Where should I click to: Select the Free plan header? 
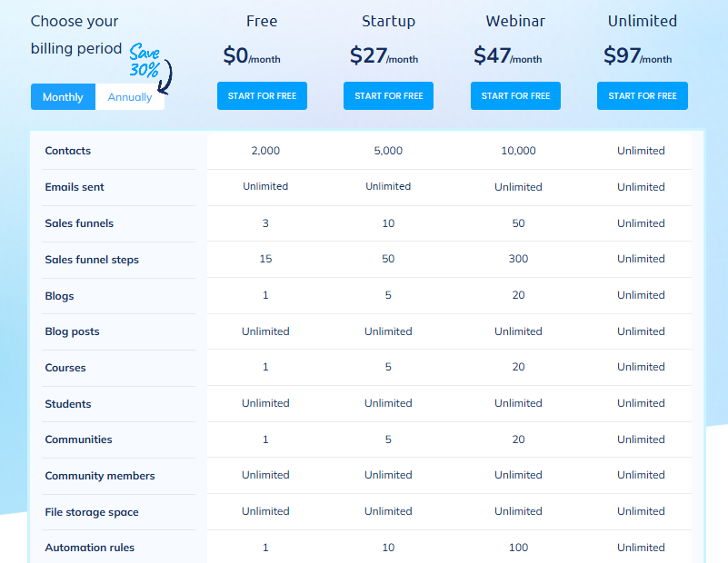262,20
